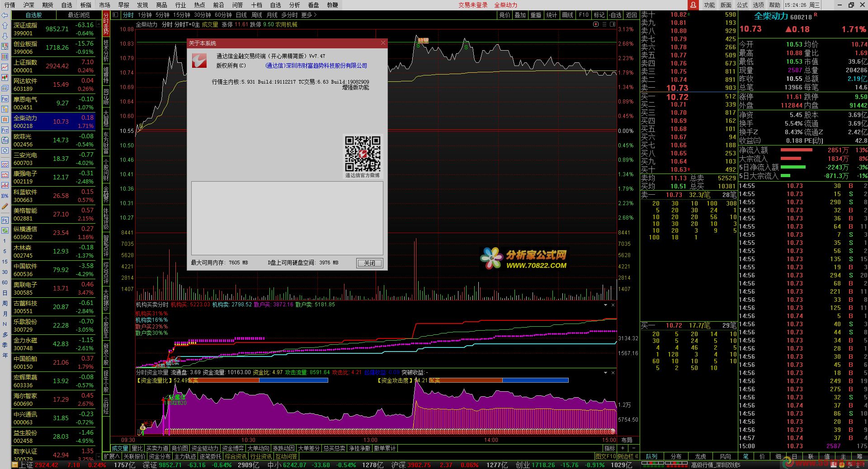Close the 机构买卖分时 indicator panel
The height and width of the screenshot is (469, 868).
point(613,305)
